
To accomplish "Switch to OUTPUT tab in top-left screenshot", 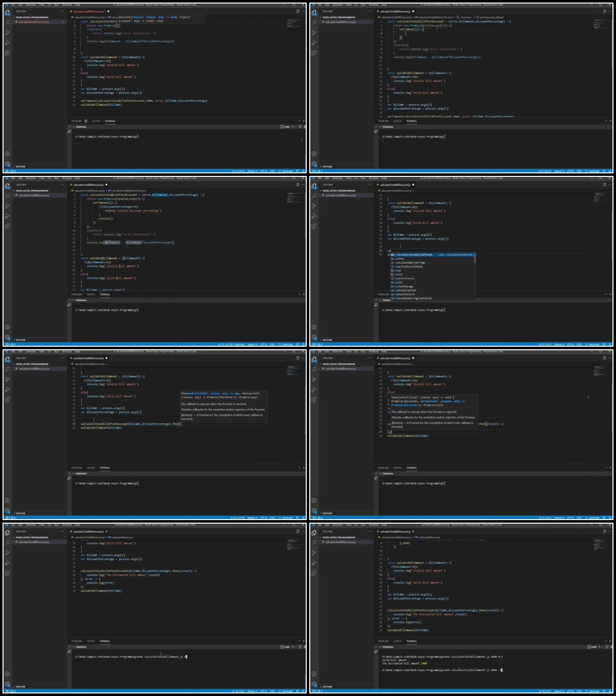I will pyautogui.click(x=96, y=121).
